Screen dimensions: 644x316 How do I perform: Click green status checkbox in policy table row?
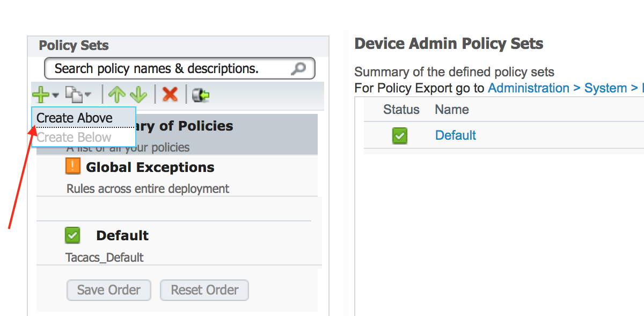pyautogui.click(x=399, y=135)
